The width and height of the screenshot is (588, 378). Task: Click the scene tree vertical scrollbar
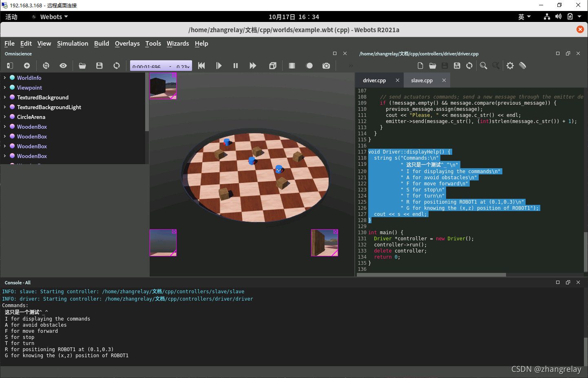(147, 102)
